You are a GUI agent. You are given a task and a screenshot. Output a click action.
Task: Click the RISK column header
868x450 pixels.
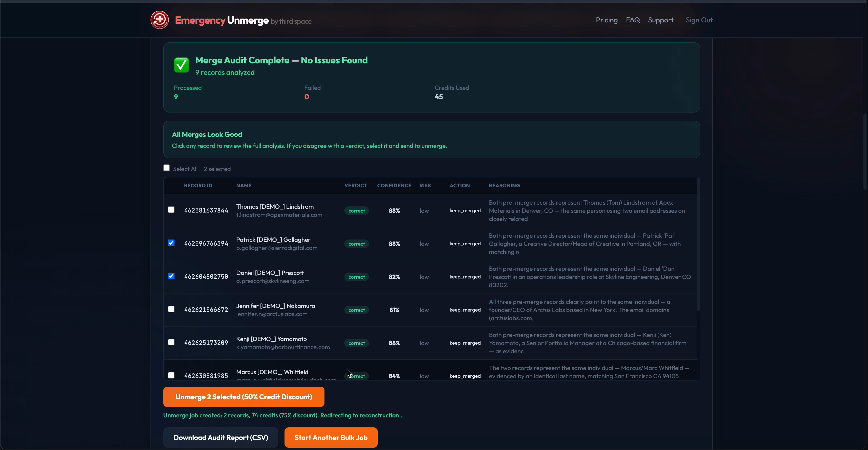tap(425, 186)
